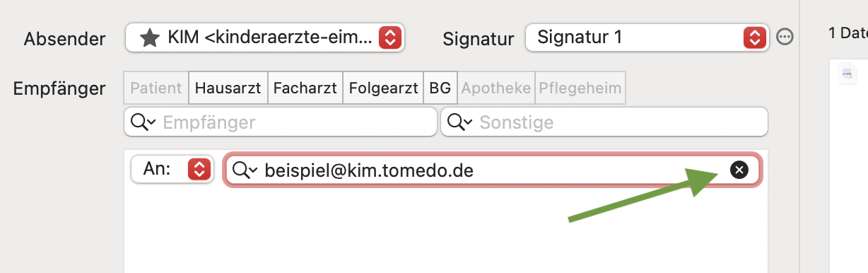Select the Hausarzt recipient tab
The height and width of the screenshot is (273, 868).
(228, 88)
